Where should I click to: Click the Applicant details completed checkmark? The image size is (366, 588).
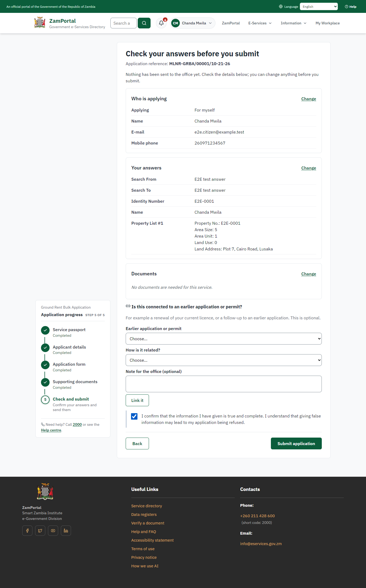pyautogui.click(x=45, y=348)
